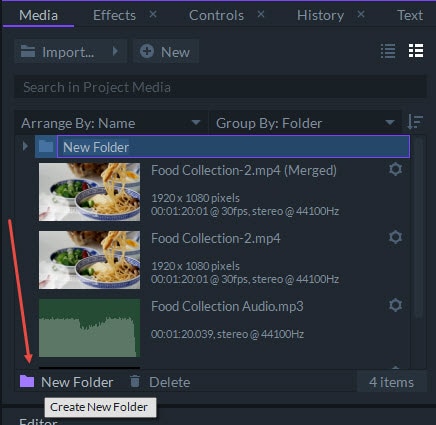Close the Controls tab
This screenshot has height=425, width=436.
coord(261,14)
